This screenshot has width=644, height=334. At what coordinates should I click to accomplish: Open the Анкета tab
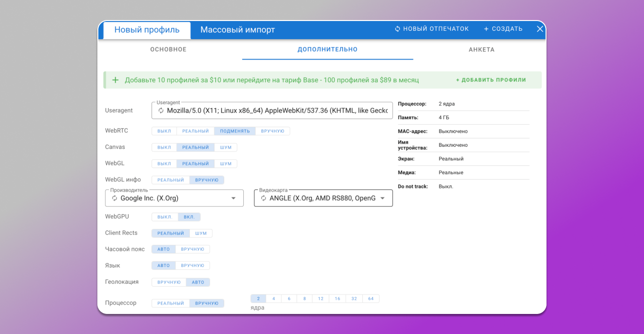[x=482, y=49]
